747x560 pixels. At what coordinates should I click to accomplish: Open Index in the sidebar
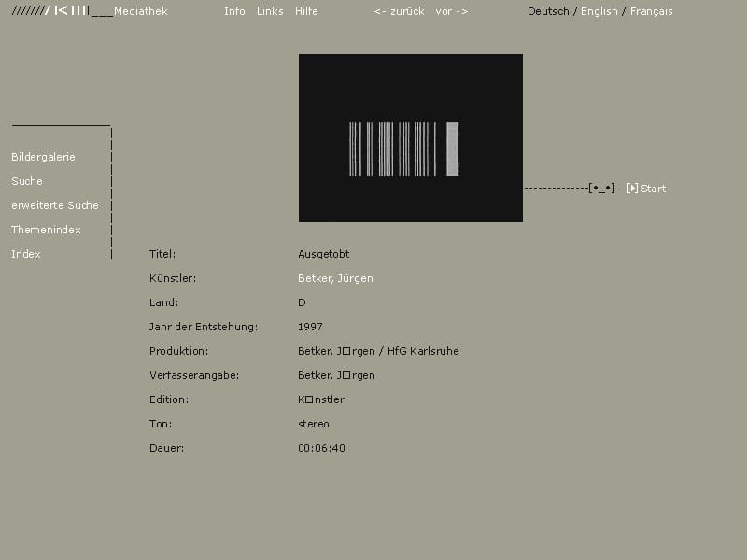pos(26,254)
